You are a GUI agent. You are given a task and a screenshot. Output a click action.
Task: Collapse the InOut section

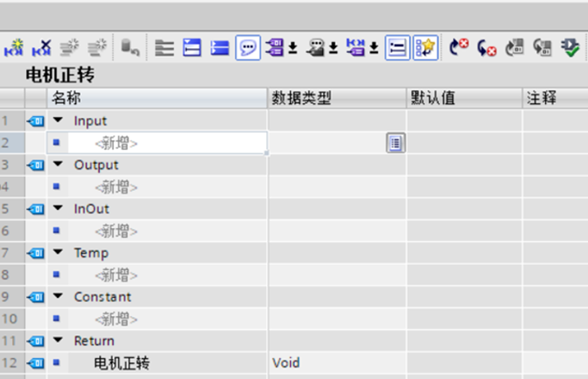(x=58, y=208)
